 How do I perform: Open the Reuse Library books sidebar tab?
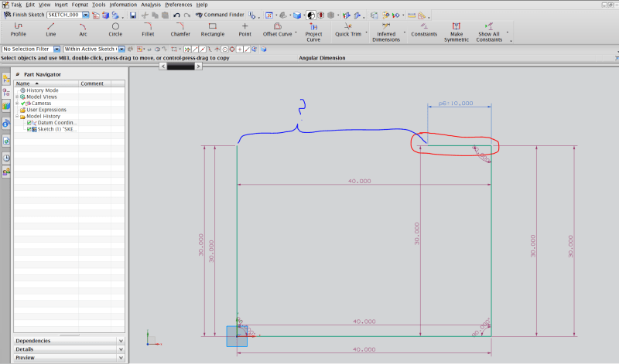[6, 106]
